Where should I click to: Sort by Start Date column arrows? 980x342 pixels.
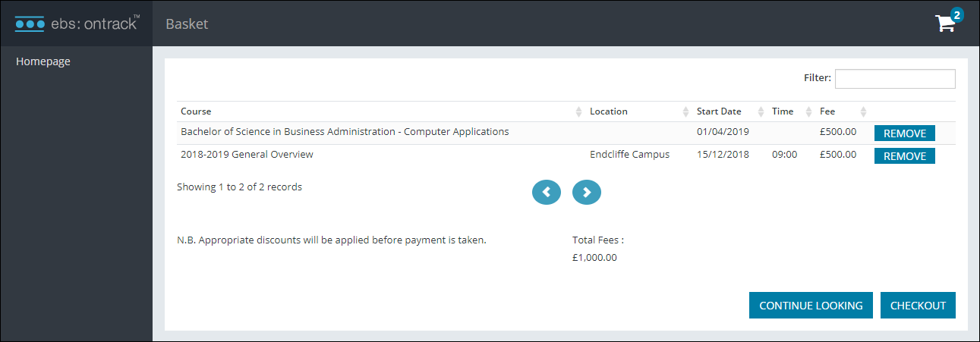click(761, 111)
